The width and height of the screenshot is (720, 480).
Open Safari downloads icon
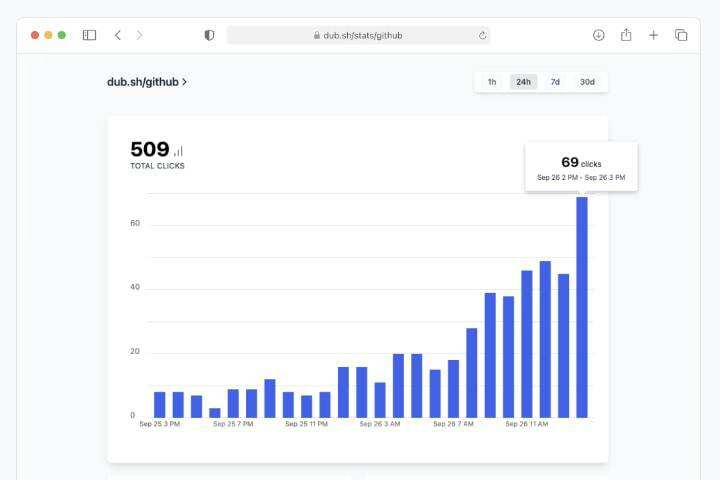pos(599,35)
